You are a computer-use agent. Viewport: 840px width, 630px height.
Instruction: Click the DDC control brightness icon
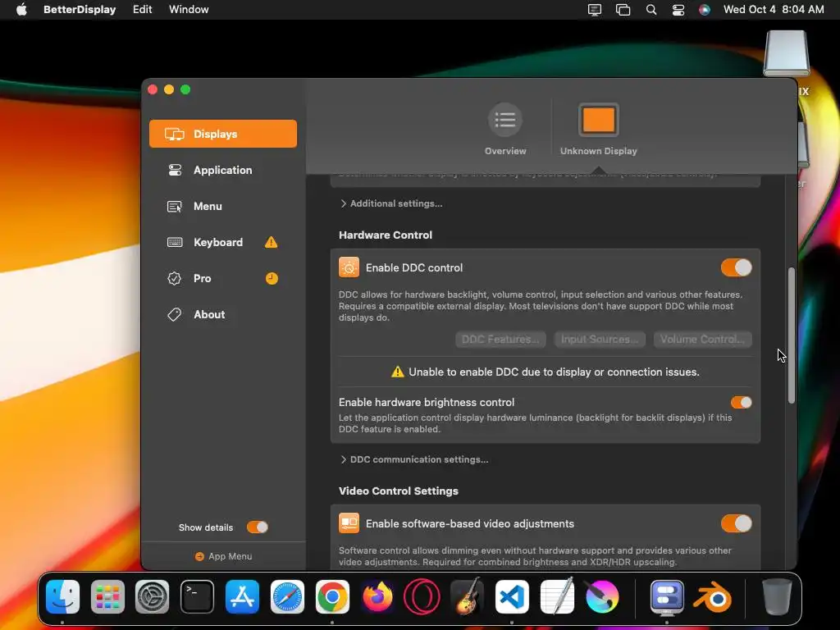(349, 267)
